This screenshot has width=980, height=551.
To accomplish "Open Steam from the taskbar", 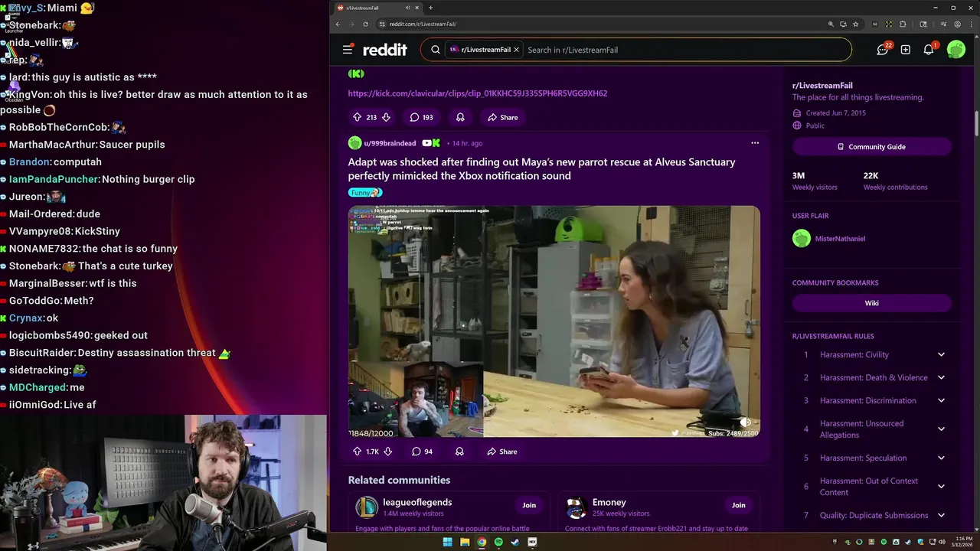I will coord(515,543).
